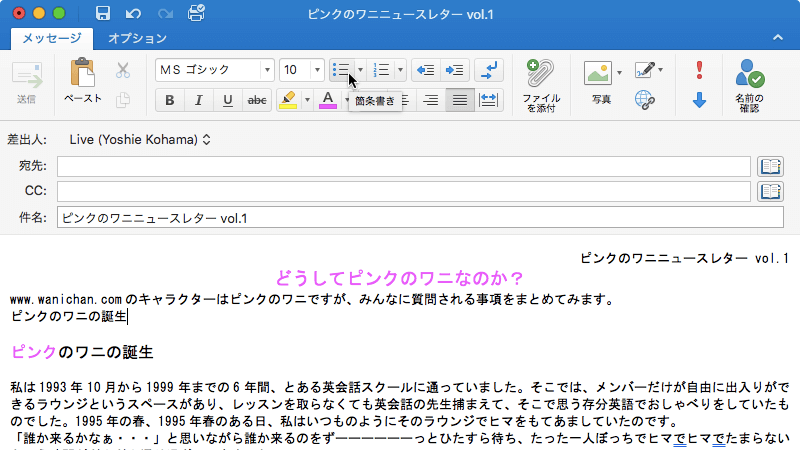This screenshot has height=450, width=800.
Task: Open signature options arrow
Action: tap(661, 70)
